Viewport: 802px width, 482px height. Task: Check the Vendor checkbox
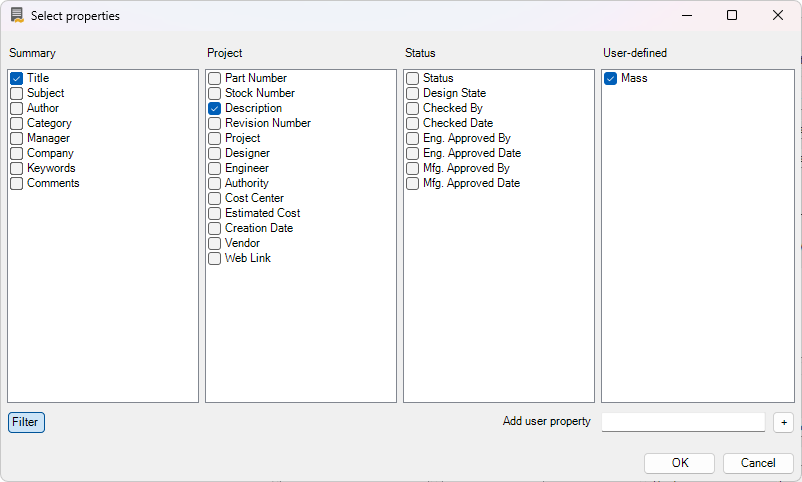[214, 243]
